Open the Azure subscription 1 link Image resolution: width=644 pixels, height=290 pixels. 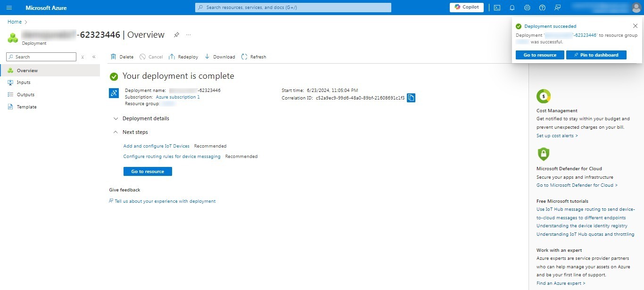pyautogui.click(x=178, y=97)
